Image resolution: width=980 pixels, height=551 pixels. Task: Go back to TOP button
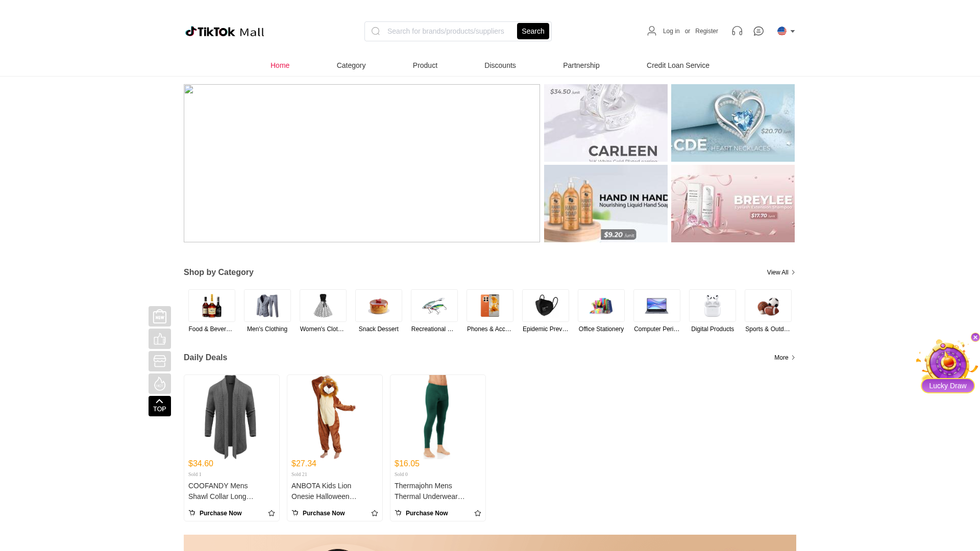coord(160,406)
